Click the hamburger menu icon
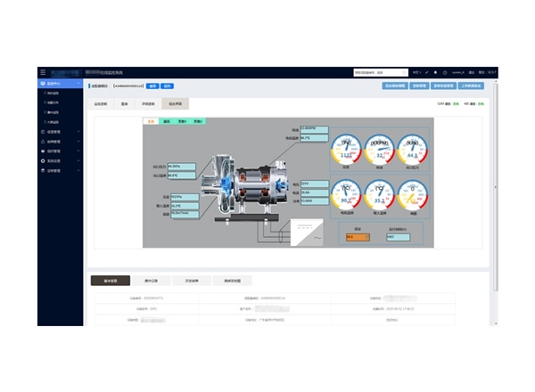This screenshot has height=392, width=535. pos(42,72)
